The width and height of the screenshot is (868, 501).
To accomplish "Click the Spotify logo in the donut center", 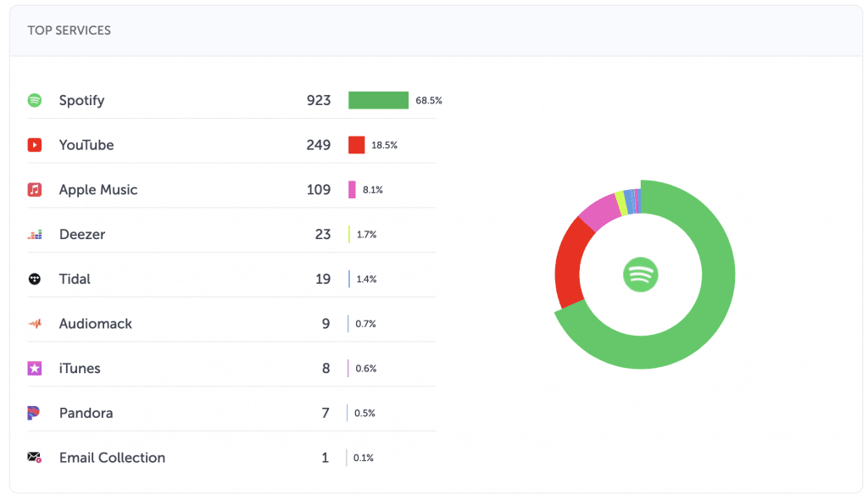I will (x=641, y=274).
